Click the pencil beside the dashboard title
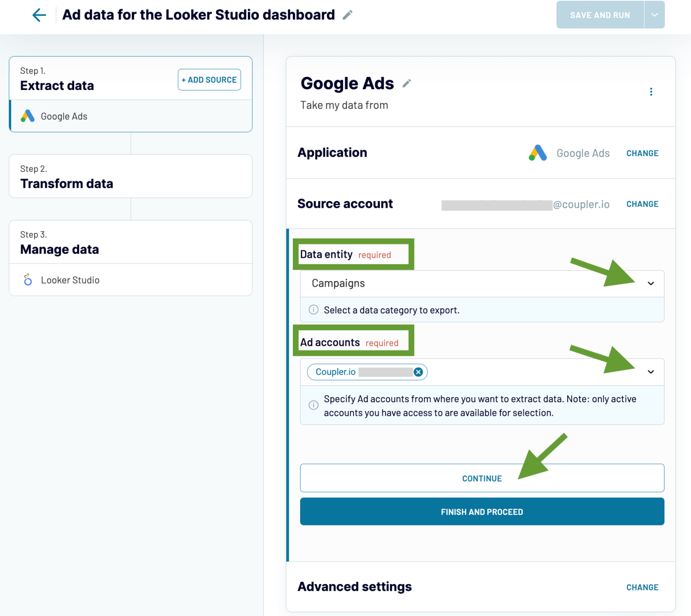This screenshot has width=691, height=616. point(346,15)
